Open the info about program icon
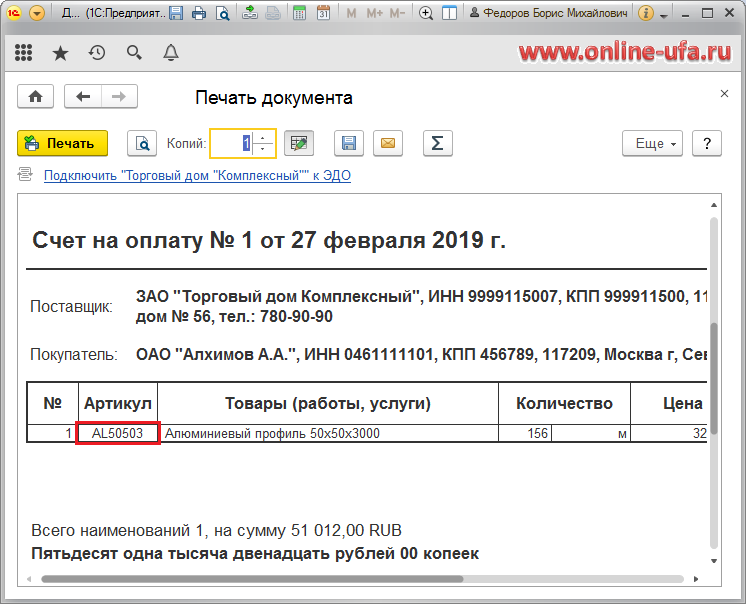Image resolution: width=746 pixels, height=604 pixels. click(646, 13)
